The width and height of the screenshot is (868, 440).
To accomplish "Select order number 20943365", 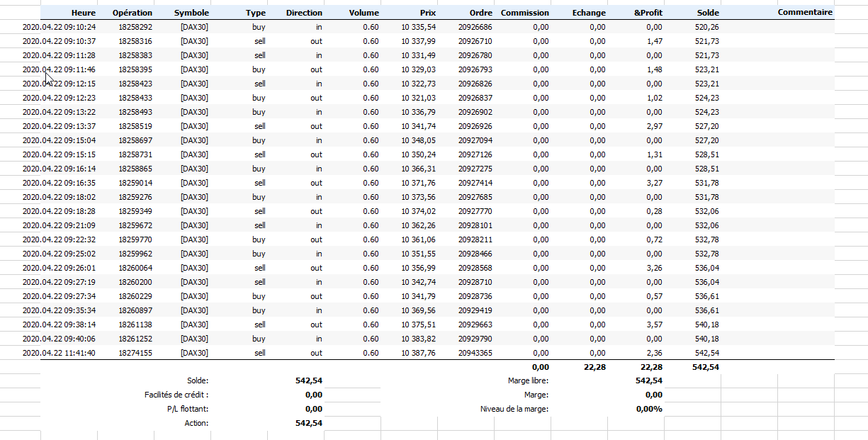I will click(475, 353).
